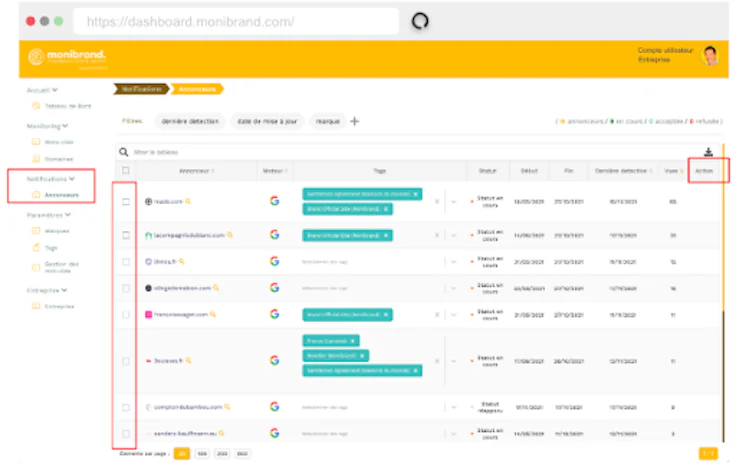The height and width of the screenshot is (467, 736).
Task: Click the magnifier icon beside 3suisses.fr
Action: (188, 360)
